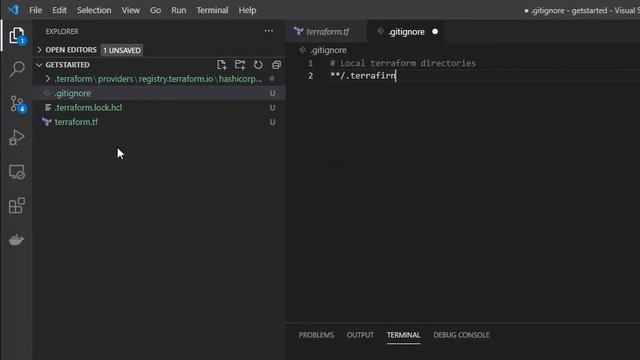640x360 pixels.
Task: Click the 1 UNSAVED badge
Action: coord(122,50)
